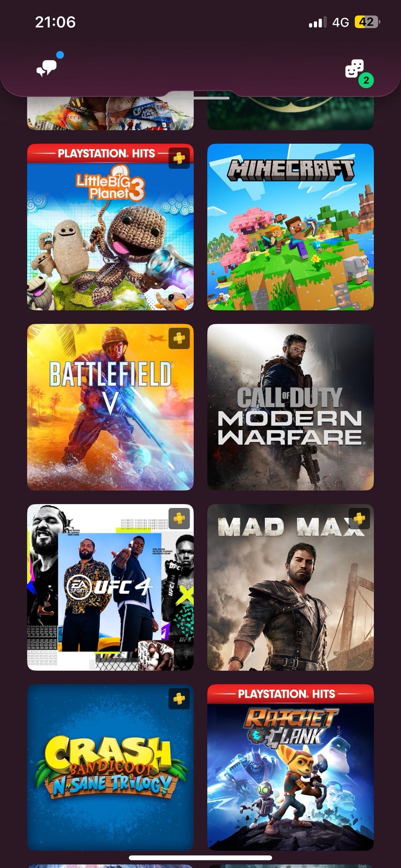Tap the PS Plus badge on Mad Max
The width and height of the screenshot is (401, 868).
click(x=359, y=518)
